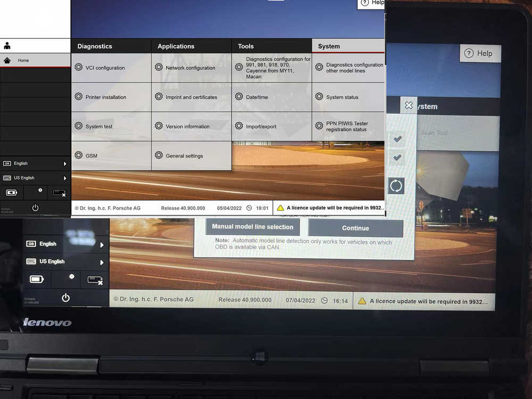Open Help in the laptop window

point(480,53)
